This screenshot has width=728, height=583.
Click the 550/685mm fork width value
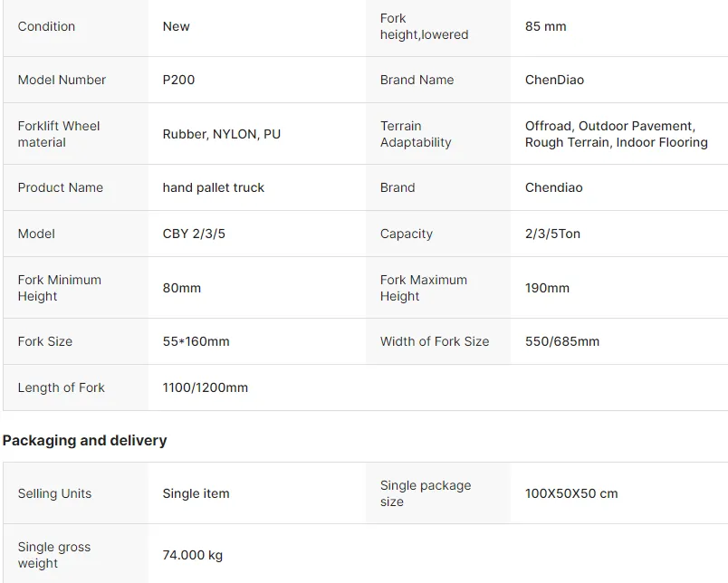[562, 341]
